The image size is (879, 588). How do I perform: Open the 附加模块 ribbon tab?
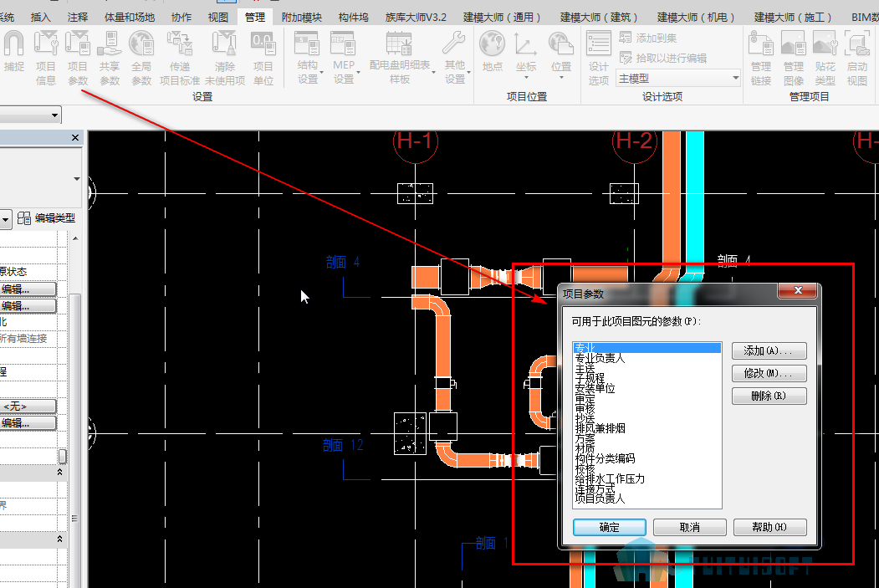[x=302, y=18]
